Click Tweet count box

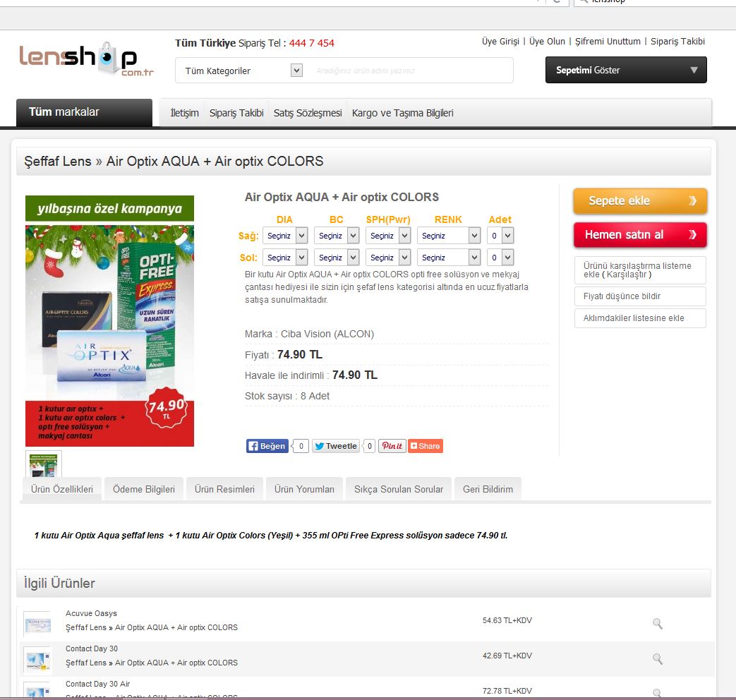(369, 446)
